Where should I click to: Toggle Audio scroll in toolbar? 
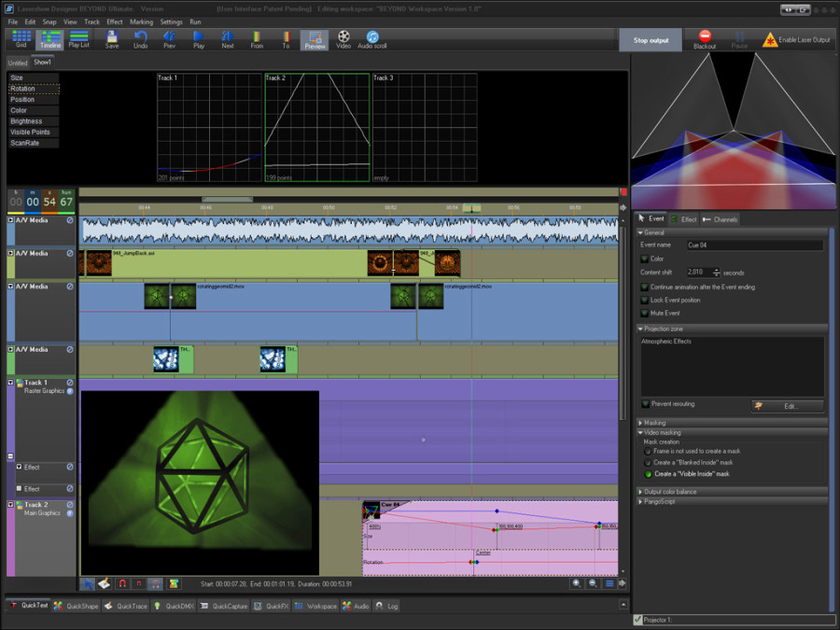[x=372, y=38]
